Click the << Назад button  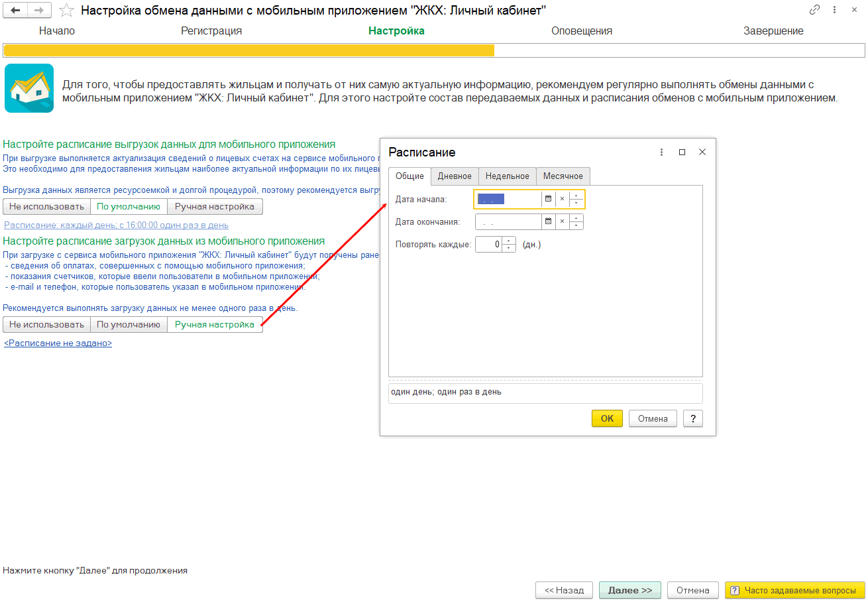pos(564,590)
